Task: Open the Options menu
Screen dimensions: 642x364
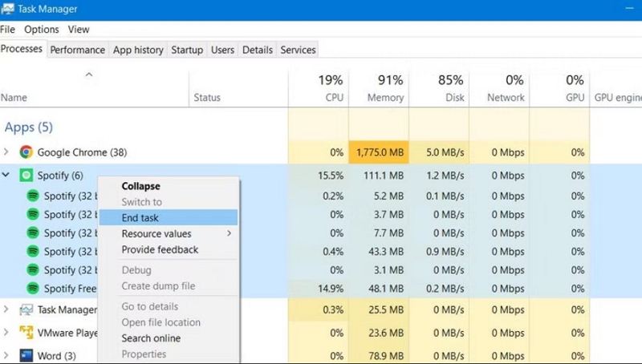Action: click(x=41, y=30)
